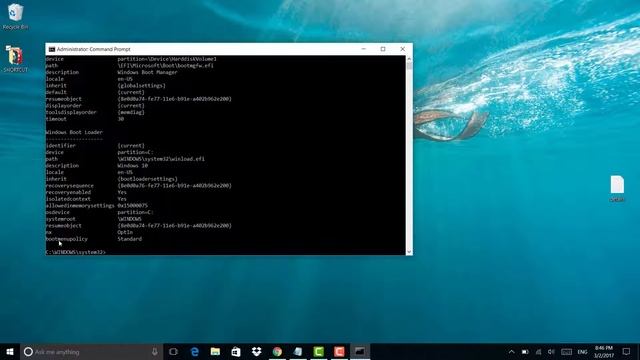
Task: Open the Windows Store taskbar icon
Action: (236, 351)
